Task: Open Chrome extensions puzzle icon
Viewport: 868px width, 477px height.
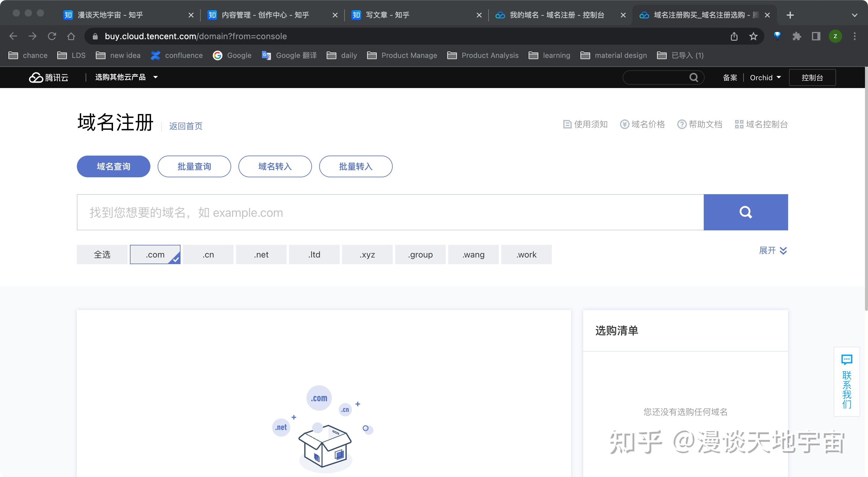Action: [797, 36]
